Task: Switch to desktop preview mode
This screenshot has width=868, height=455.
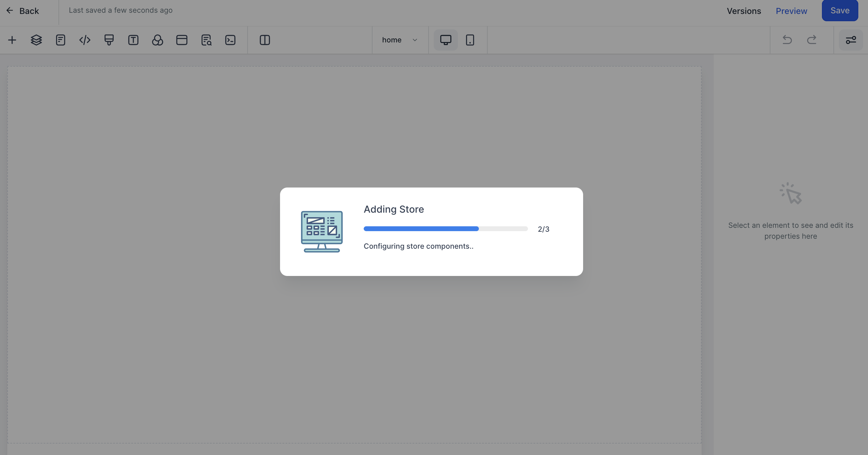Action: (446, 40)
